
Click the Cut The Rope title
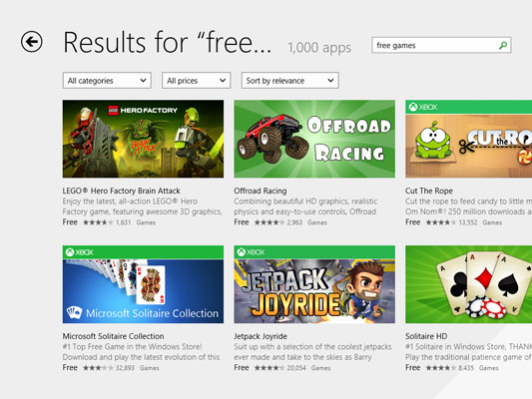point(429,191)
